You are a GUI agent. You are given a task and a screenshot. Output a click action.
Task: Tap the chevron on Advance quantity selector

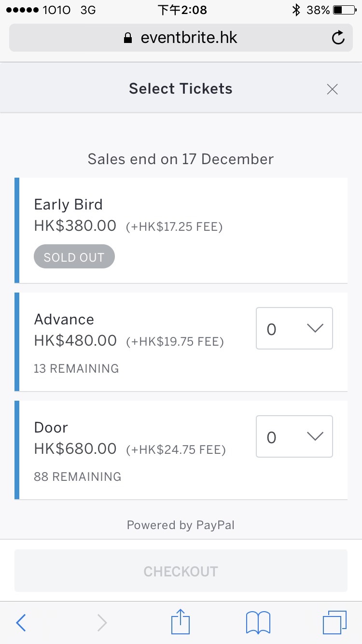click(x=315, y=328)
